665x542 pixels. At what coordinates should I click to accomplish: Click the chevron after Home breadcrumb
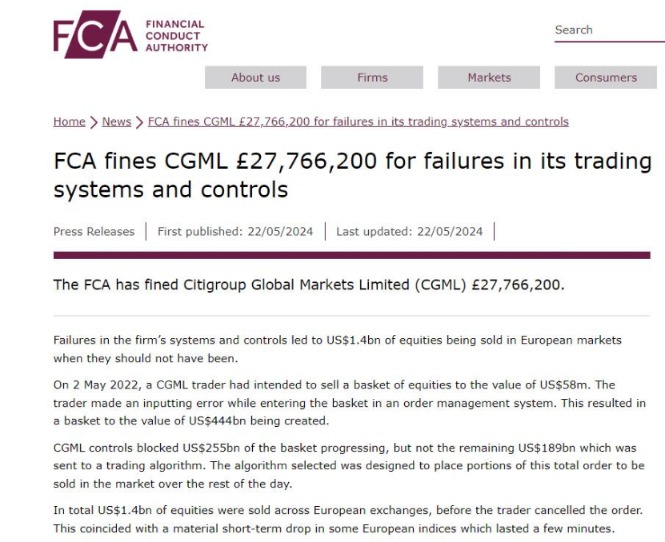click(93, 122)
